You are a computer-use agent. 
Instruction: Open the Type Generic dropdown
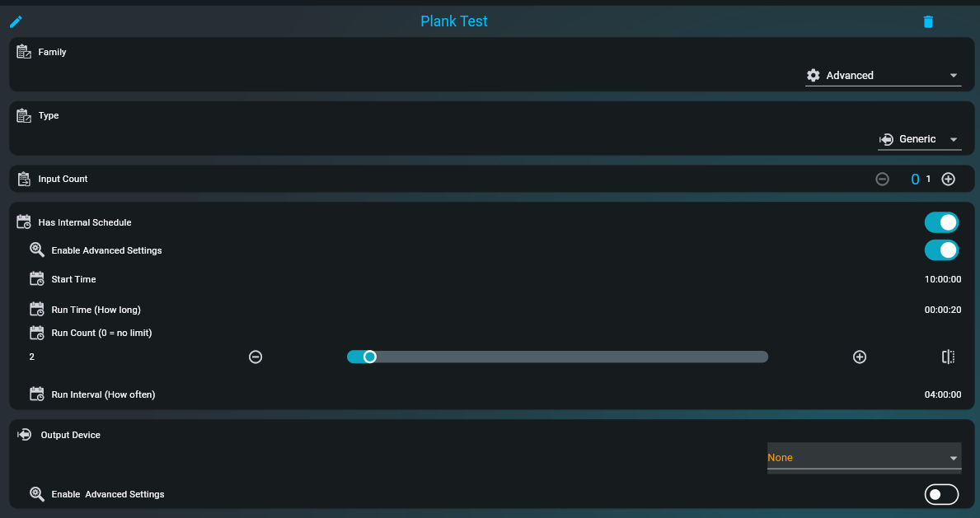pos(919,139)
